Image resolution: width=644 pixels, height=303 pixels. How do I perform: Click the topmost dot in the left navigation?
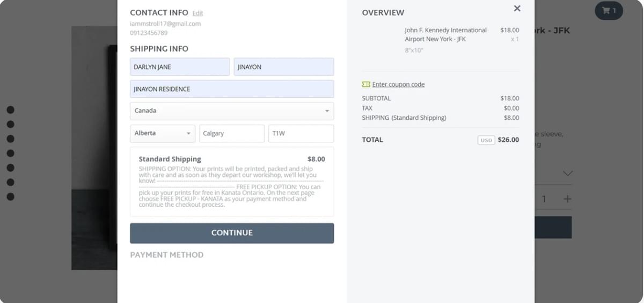point(10,110)
